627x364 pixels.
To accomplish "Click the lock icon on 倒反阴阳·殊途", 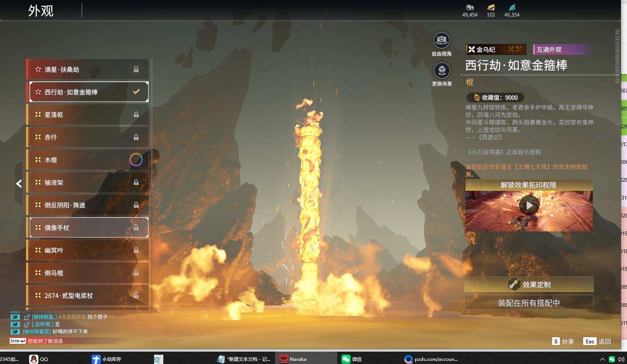I will (x=136, y=205).
